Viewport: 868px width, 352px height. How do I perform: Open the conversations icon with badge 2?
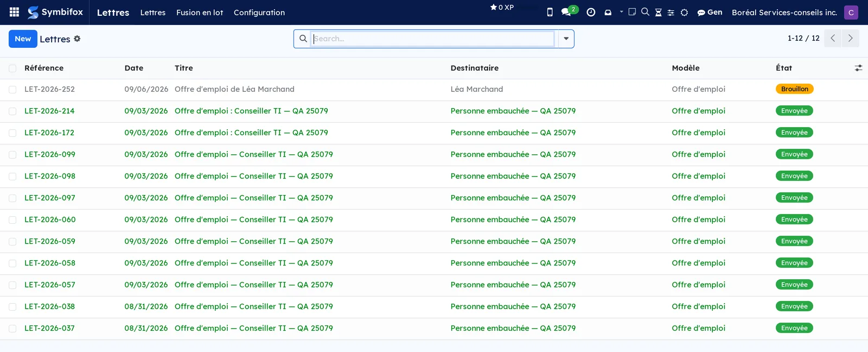569,11
